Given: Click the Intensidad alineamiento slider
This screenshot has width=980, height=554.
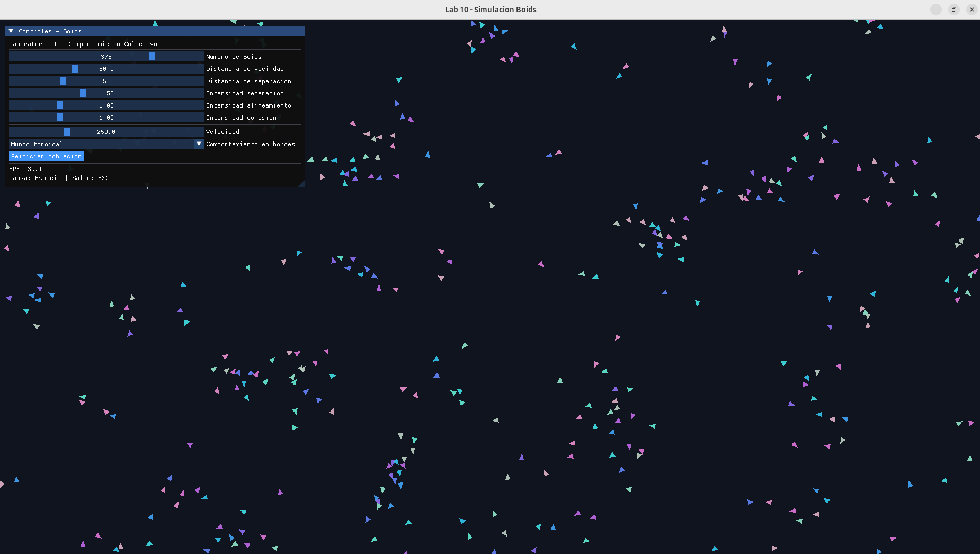Looking at the screenshot, I should point(106,105).
